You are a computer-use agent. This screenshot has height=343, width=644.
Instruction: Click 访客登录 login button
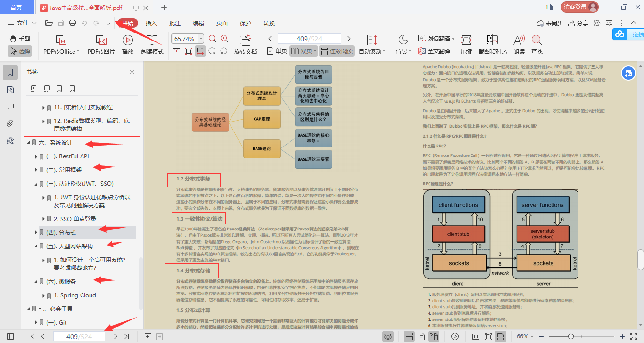(579, 7)
